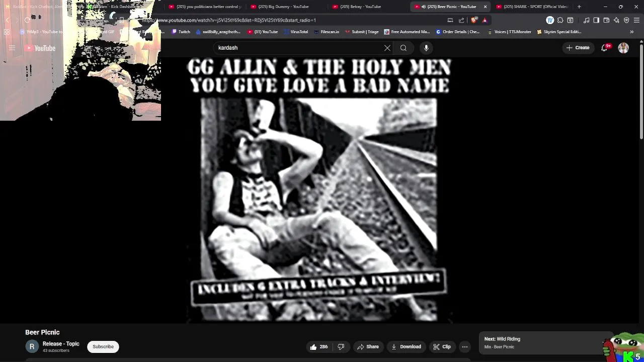Open the (31) YouTube bookmark
The height and width of the screenshot is (362, 644).
[x=263, y=32]
